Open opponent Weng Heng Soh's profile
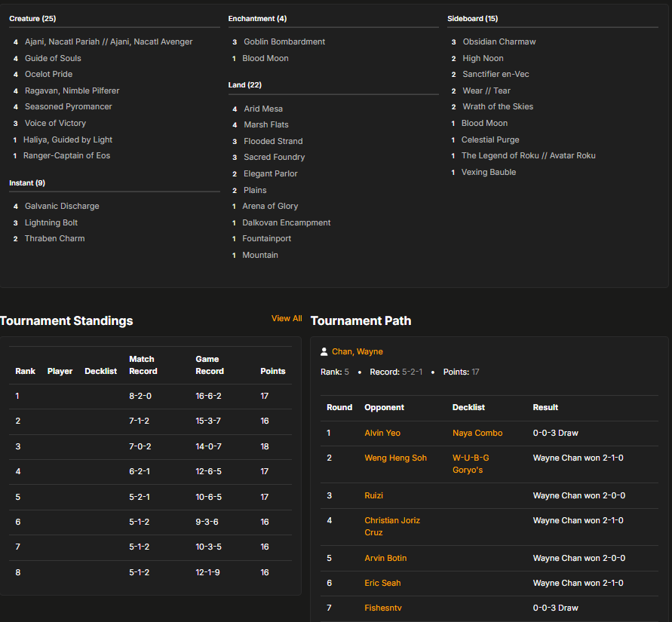Viewport: 672px width, 622px height. pyautogui.click(x=395, y=458)
